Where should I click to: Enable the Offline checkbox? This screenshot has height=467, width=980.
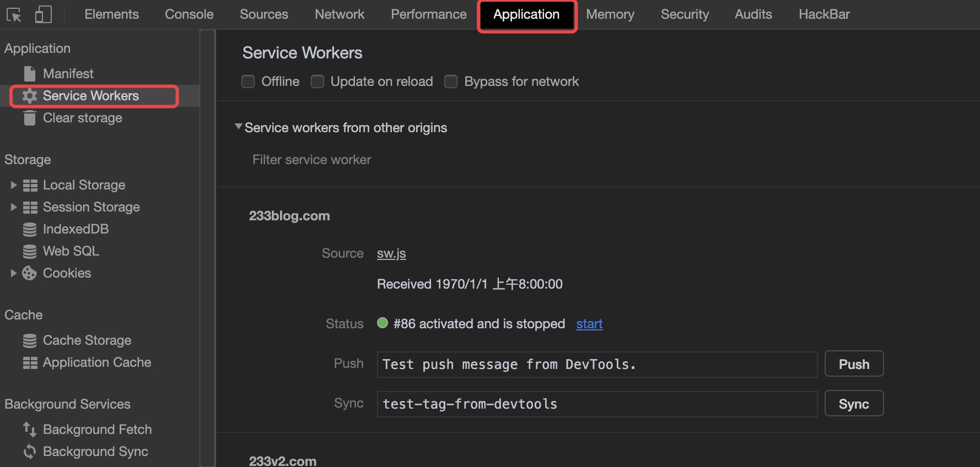point(248,82)
